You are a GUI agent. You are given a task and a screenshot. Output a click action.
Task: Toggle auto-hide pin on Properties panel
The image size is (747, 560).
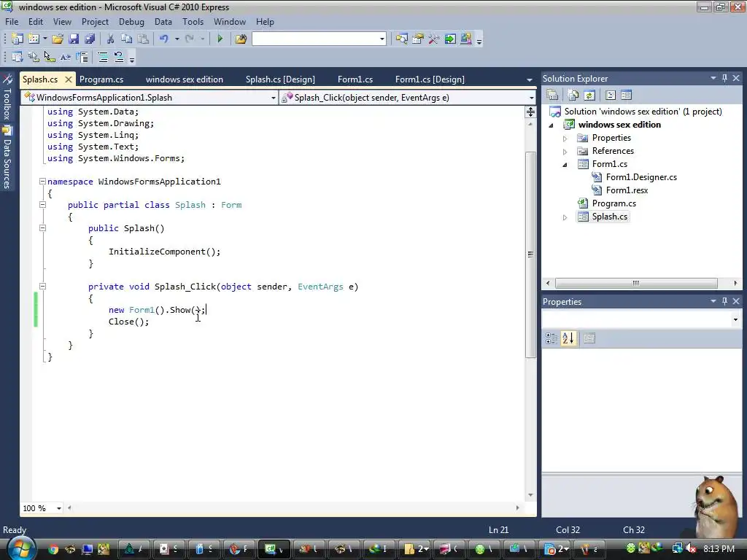pos(724,301)
